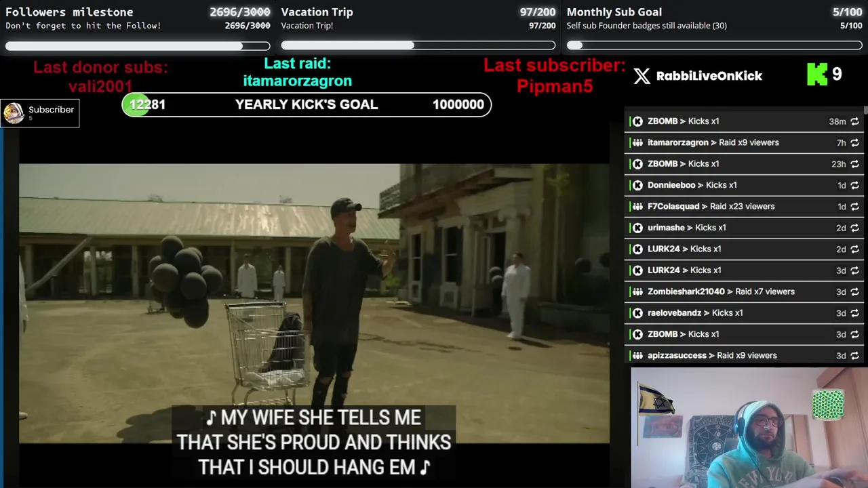
Task: Click the Monthly Sub Goal title
Action: (x=614, y=12)
